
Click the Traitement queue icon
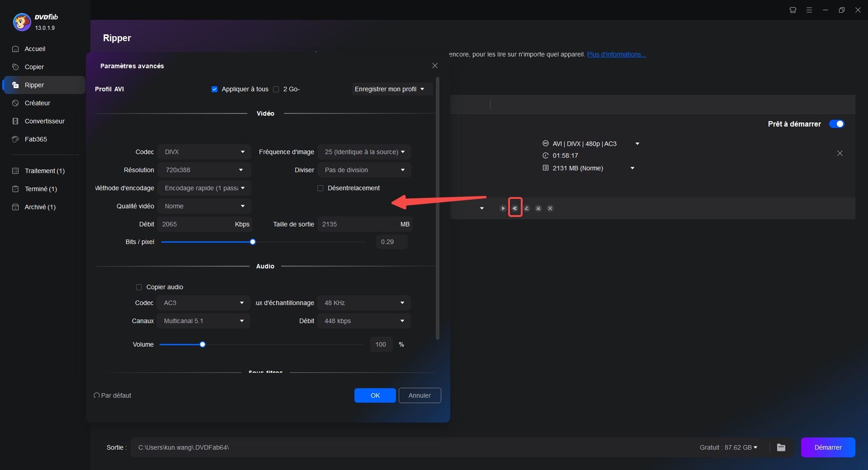15,171
